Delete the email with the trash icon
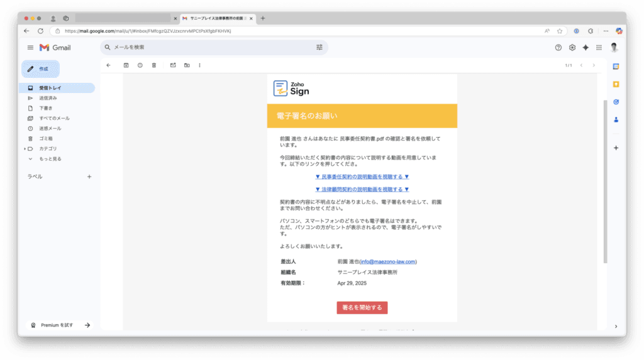The width and height of the screenshot is (644, 360). (x=154, y=65)
